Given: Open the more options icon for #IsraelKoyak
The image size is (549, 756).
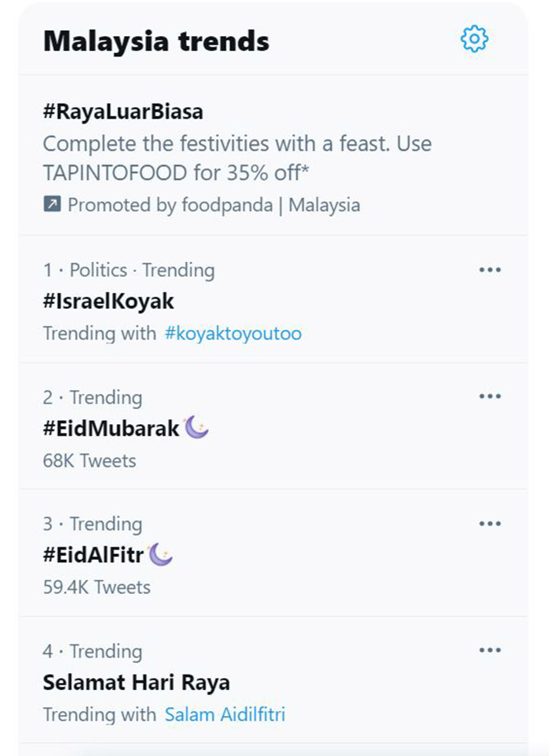Looking at the screenshot, I should point(490,269).
